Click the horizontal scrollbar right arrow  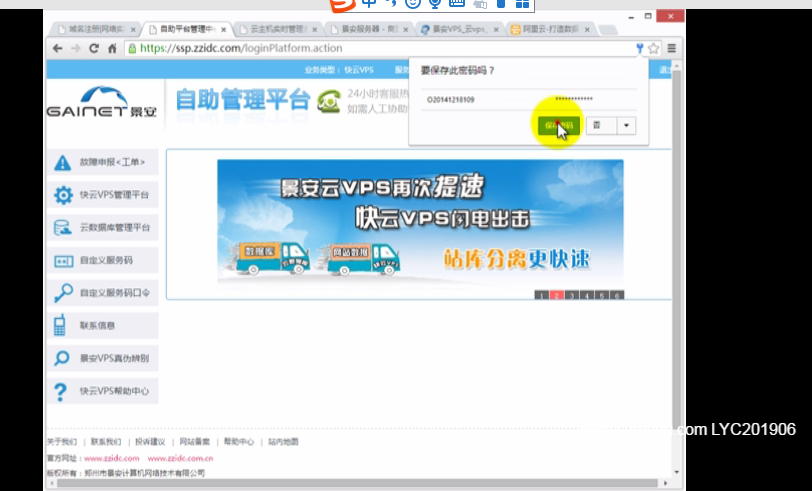coord(666,483)
